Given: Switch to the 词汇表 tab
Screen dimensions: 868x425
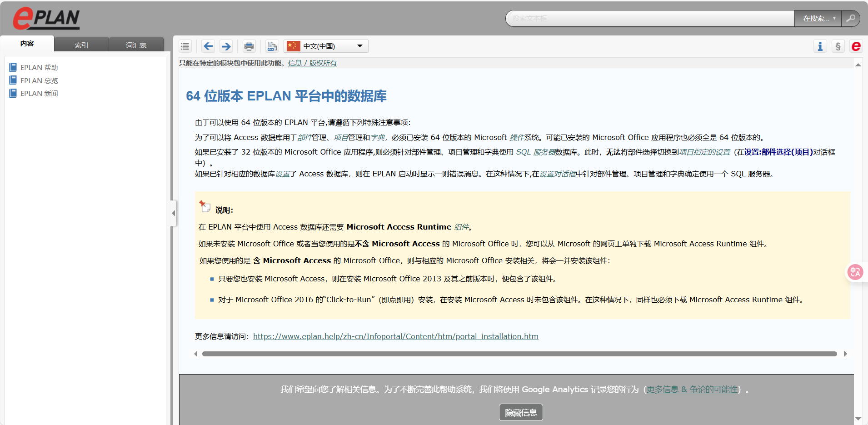Looking at the screenshot, I should [136, 45].
